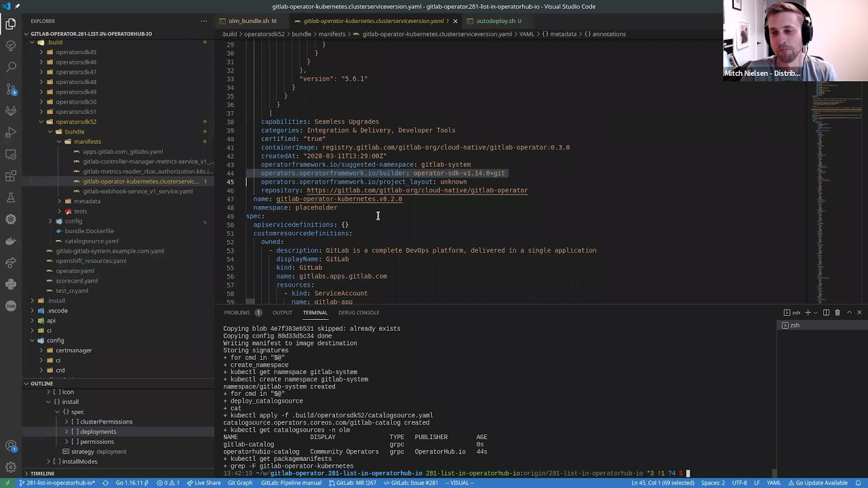Expand the TIMELINE section
Image resolution: width=868 pixels, height=488 pixels.
click(x=42, y=473)
